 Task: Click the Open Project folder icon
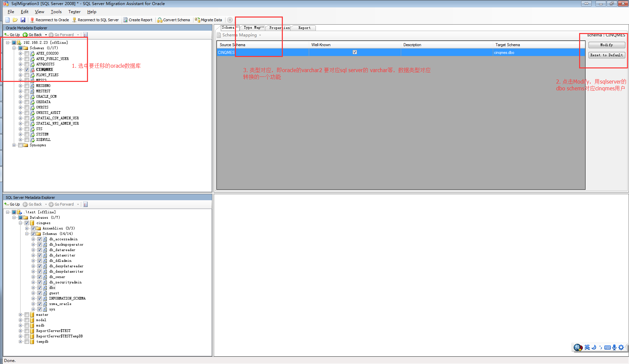click(x=15, y=20)
